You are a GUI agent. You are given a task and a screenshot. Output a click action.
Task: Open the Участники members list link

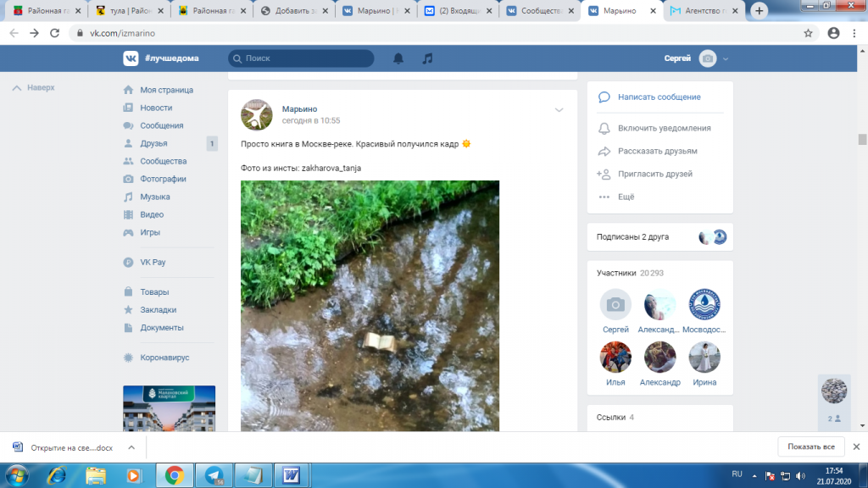point(616,273)
